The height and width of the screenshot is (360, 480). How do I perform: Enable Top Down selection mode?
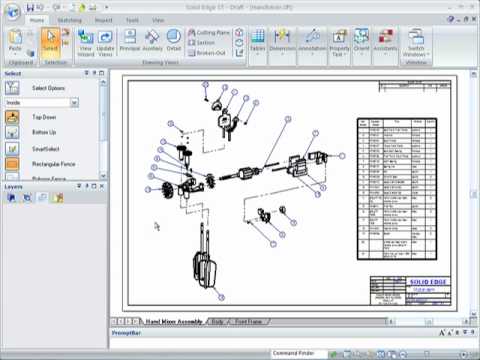pyautogui.click(x=12, y=117)
